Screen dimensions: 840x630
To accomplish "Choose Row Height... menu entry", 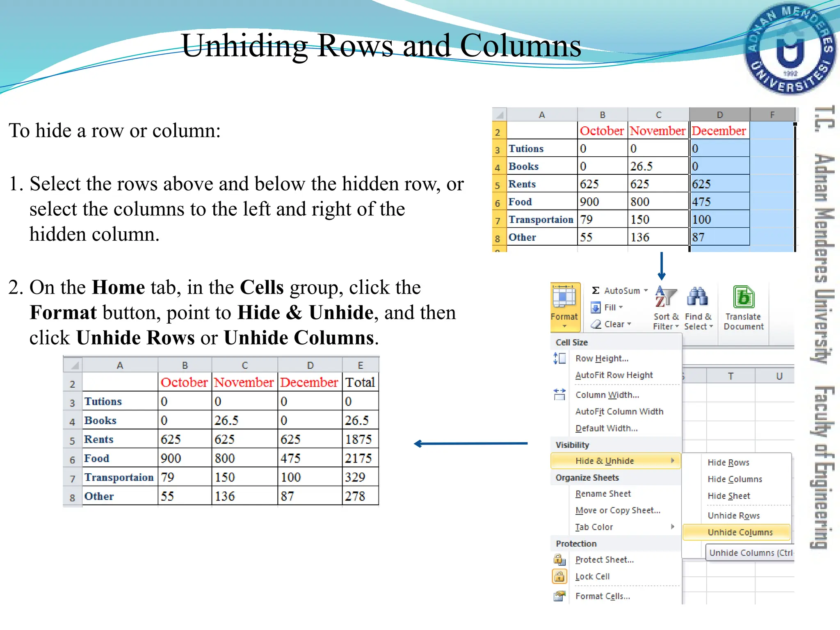I will click(x=602, y=358).
